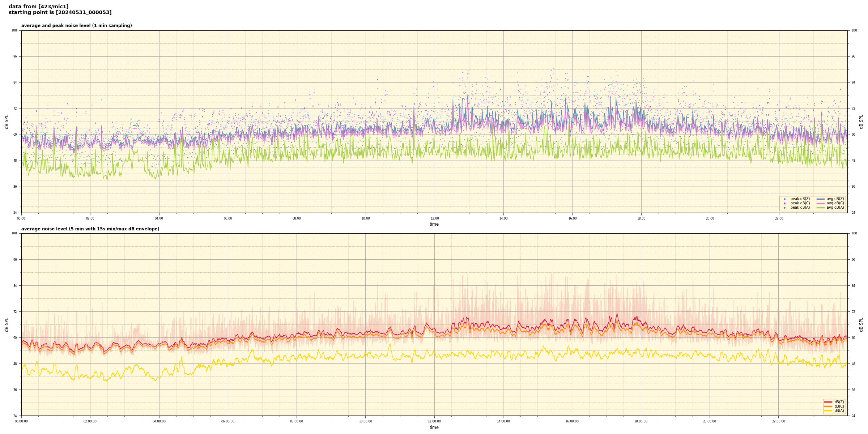
Task: Click the 18:00:00 tick under bottom chart
Action: click(641, 421)
